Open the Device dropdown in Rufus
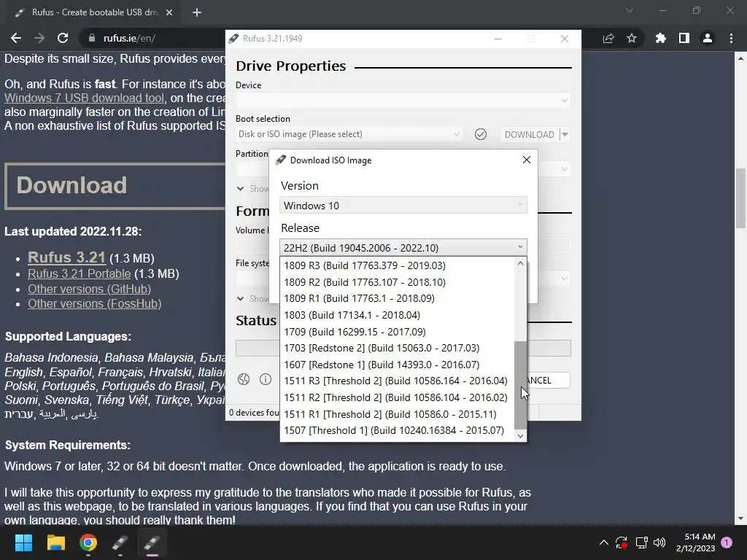The image size is (747, 560). (403, 101)
